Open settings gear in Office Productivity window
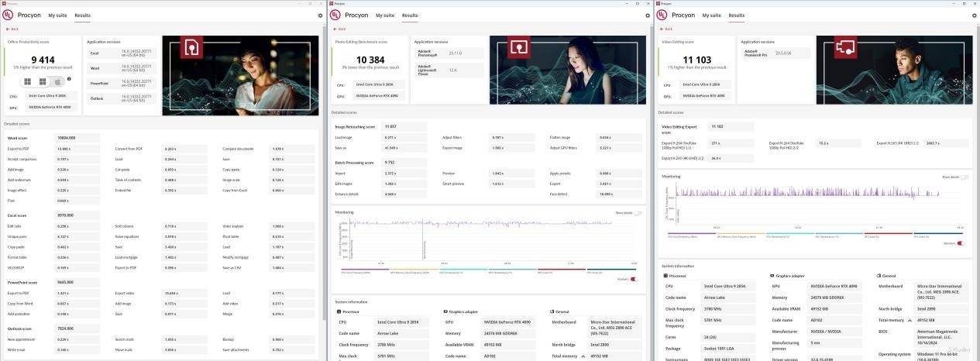 pyautogui.click(x=321, y=15)
